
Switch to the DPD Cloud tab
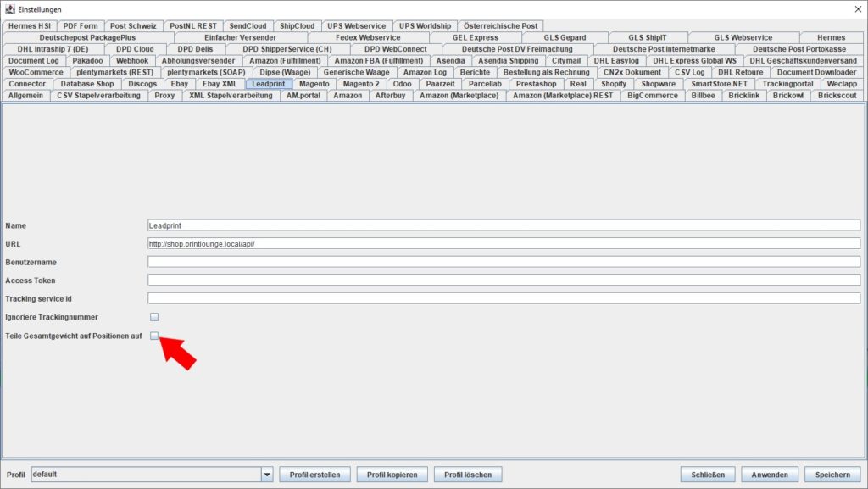coord(135,48)
